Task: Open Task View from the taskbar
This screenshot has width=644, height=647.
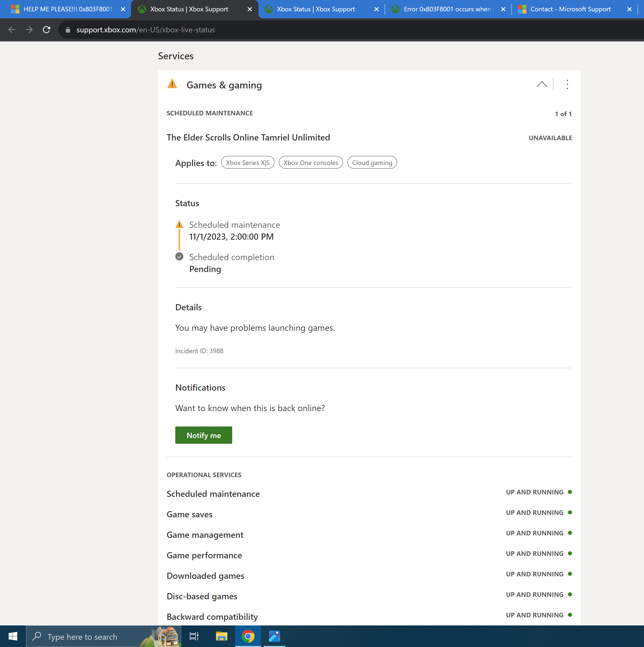Action: [x=194, y=636]
